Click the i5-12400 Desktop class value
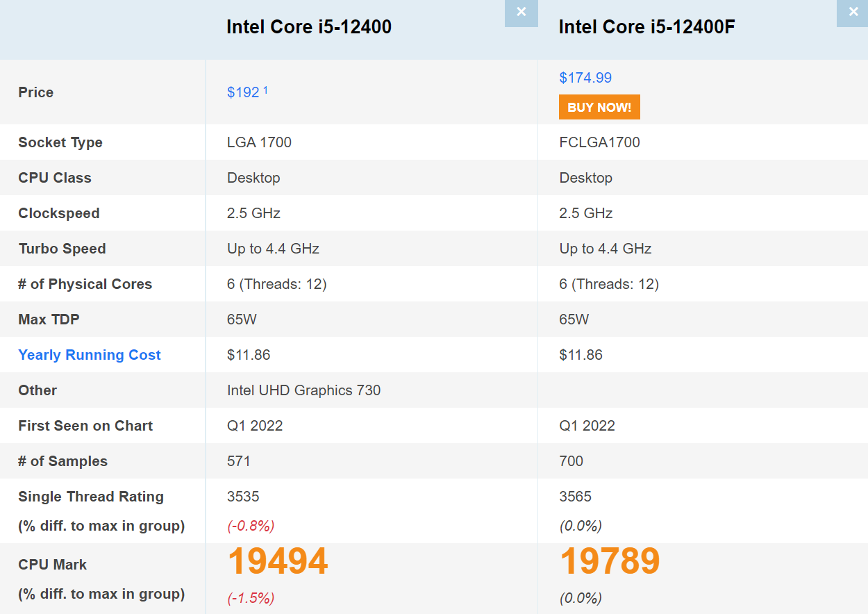Viewport: 868px width, 614px height. point(253,178)
